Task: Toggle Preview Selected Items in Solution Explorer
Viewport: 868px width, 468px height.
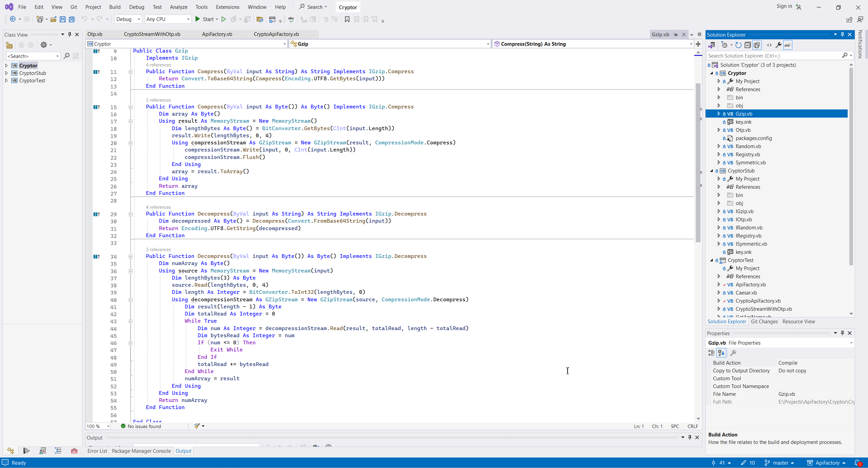Action: (788, 45)
